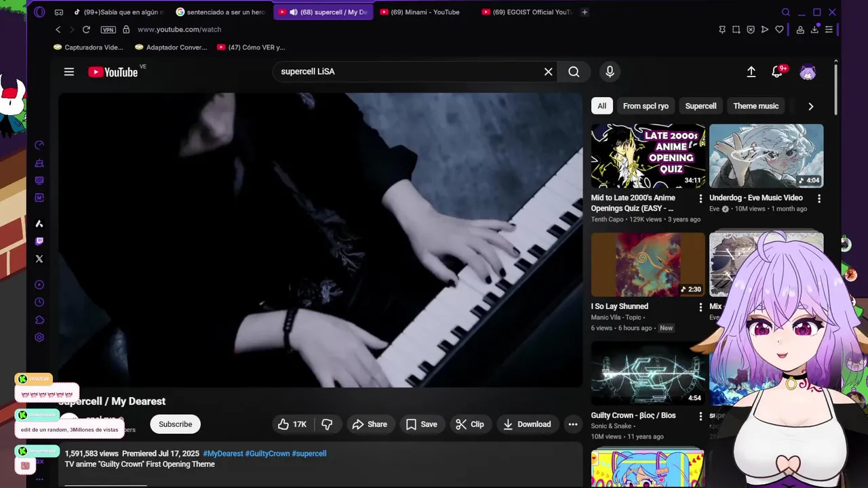Image resolution: width=868 pixels, height=488 pixels.
Task: Open the Easy Setup sliders icon
Action: coord(829,29)
